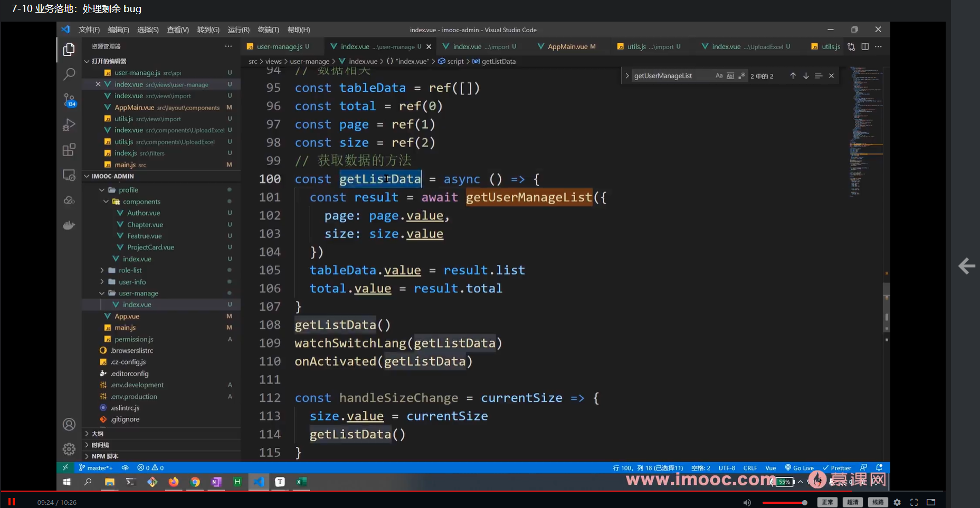The image size is (980, 508).
Task: Click notifications bell in status bar
Action: [x=879, y=468]
